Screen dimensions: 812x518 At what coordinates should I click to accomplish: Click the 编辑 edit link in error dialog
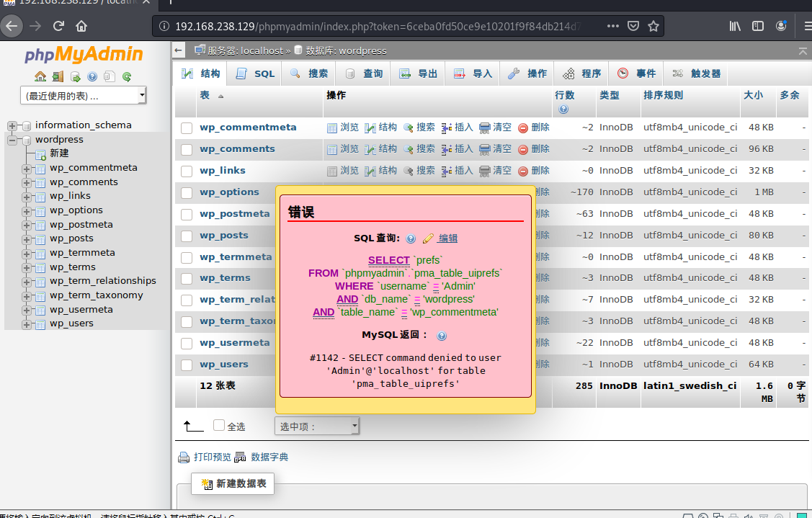447,238
